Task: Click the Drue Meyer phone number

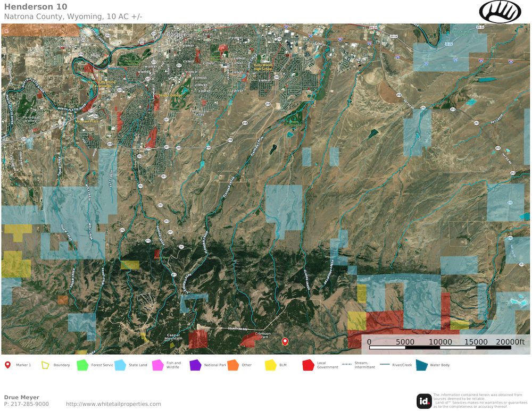Action: pyautogui.click(x=26, y=404)
